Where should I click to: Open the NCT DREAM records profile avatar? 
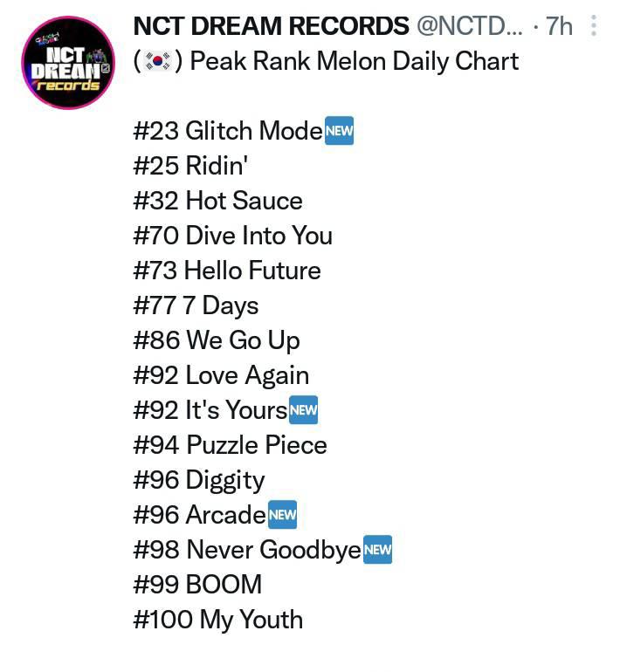pyautogui.click(x=68, y=63)
